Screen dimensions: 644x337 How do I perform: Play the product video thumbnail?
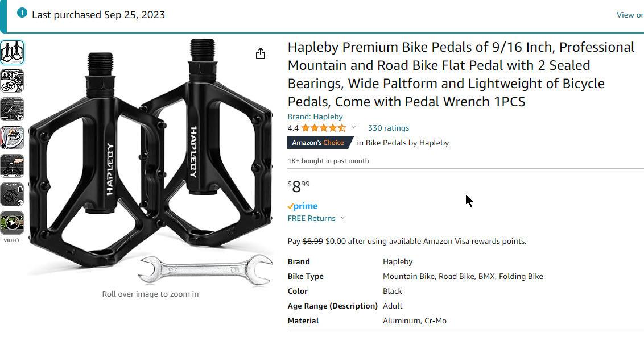[12, 223]
